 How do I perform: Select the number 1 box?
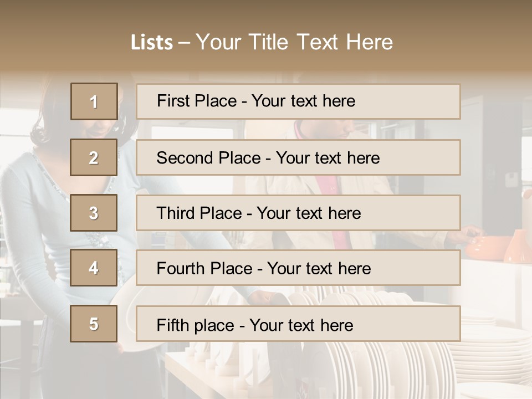pyautogui.click(x=94, y=101)
